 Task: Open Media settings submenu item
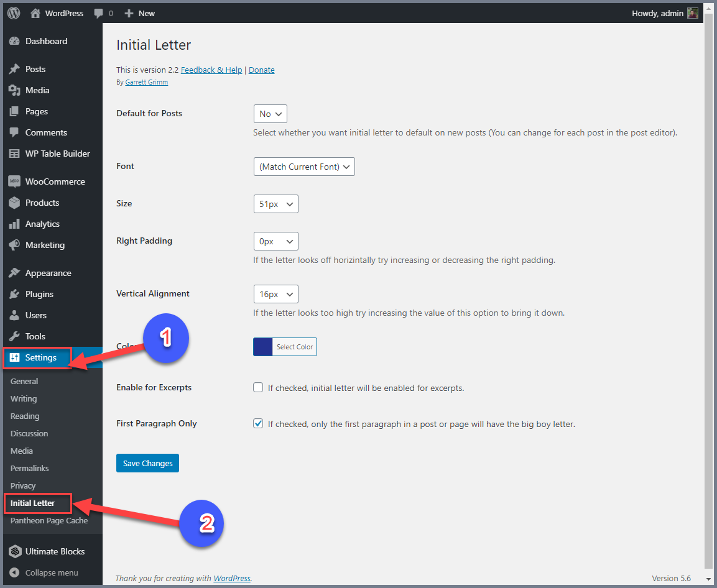[x=22, y=451]
